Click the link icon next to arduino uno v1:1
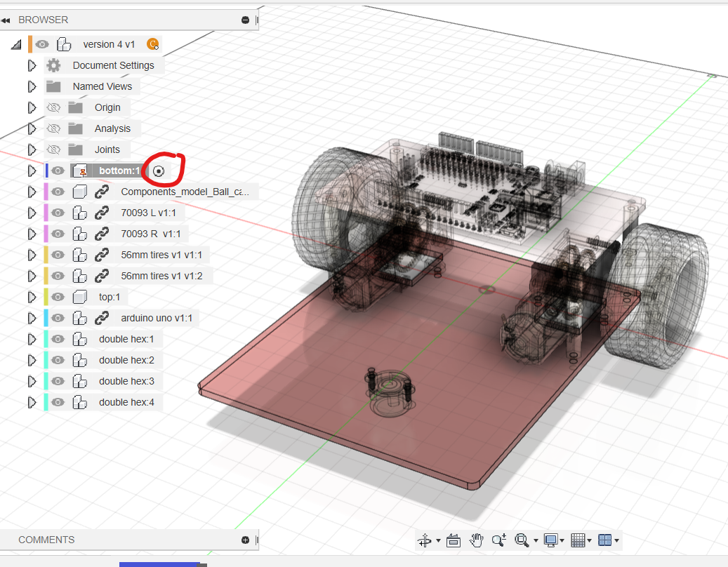Image resolution: width=728 pixels, height=567 pixels. [x=102, y=318]
